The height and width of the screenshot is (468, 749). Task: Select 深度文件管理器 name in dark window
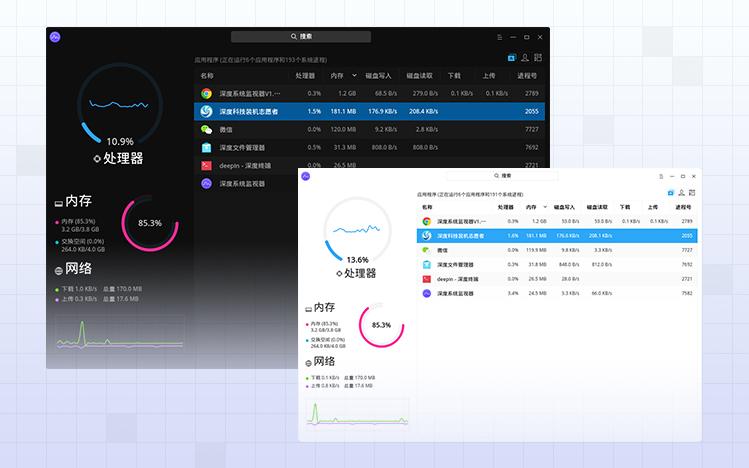242,148
